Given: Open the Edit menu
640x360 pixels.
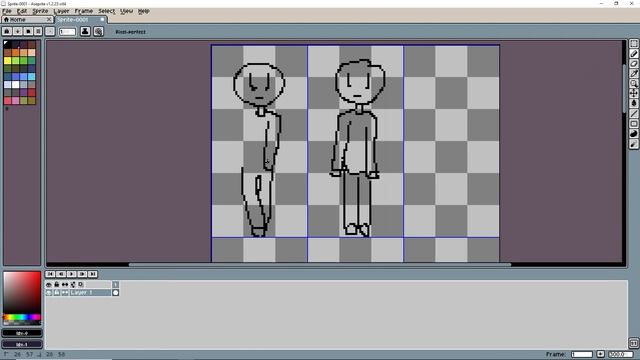Looking at the screenshot, I should pyautogui.click(x=22, y=11).
